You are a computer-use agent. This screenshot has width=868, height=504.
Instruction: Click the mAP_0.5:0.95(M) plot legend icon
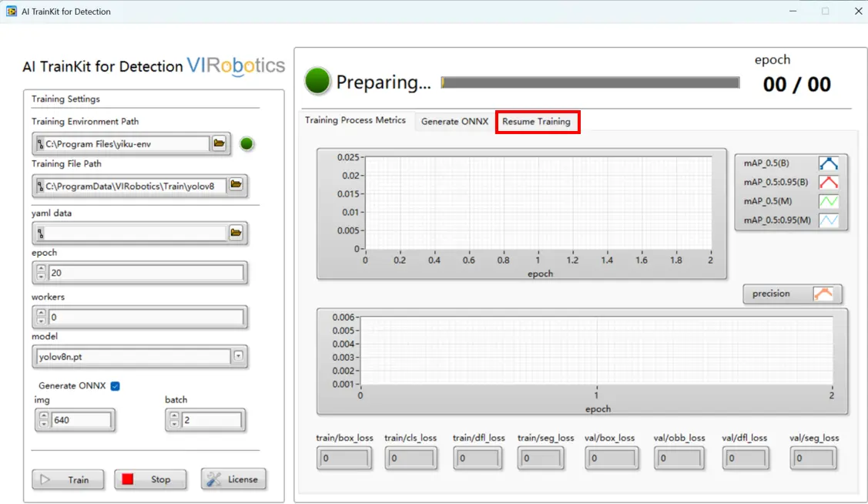828,220
